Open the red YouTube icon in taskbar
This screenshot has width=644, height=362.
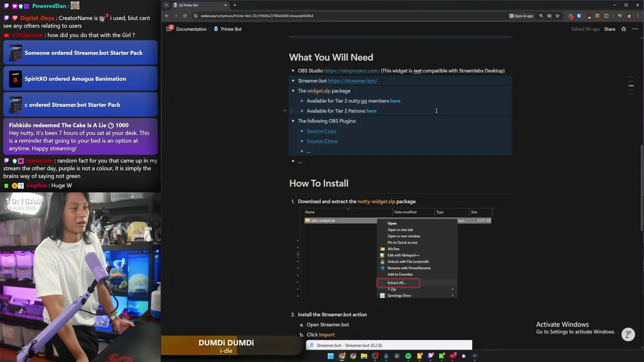pos(453,356)
